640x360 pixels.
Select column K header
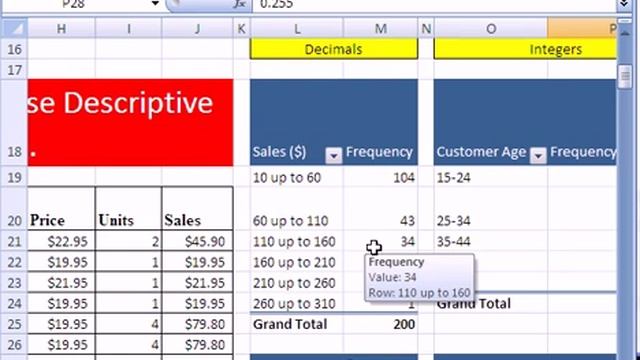241,29
